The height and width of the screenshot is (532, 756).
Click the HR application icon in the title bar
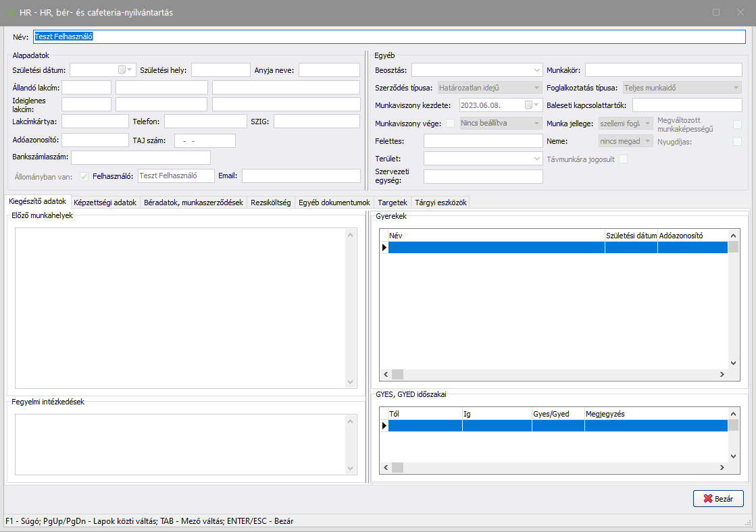point(11,13)
